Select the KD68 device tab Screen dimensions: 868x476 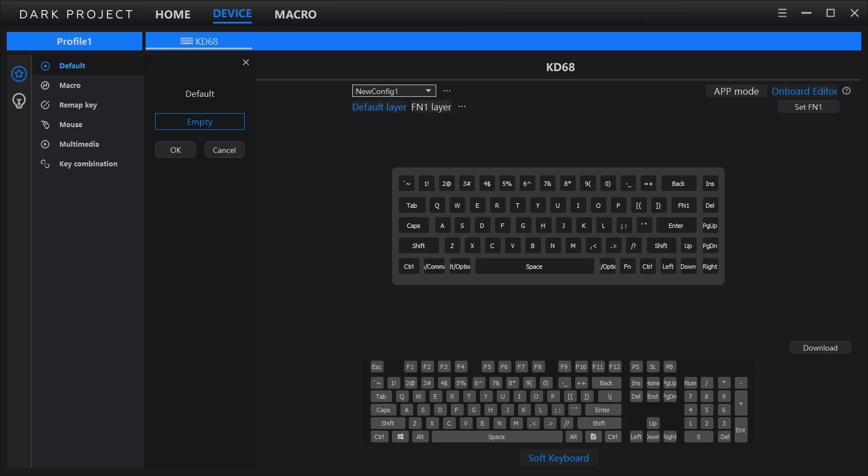199,41
